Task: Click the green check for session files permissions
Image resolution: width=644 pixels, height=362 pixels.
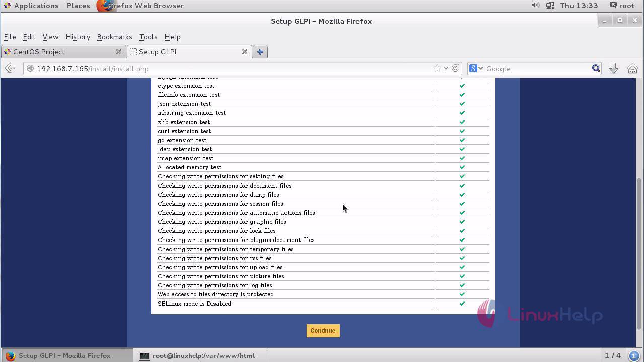Action: (x=462, y=204)
